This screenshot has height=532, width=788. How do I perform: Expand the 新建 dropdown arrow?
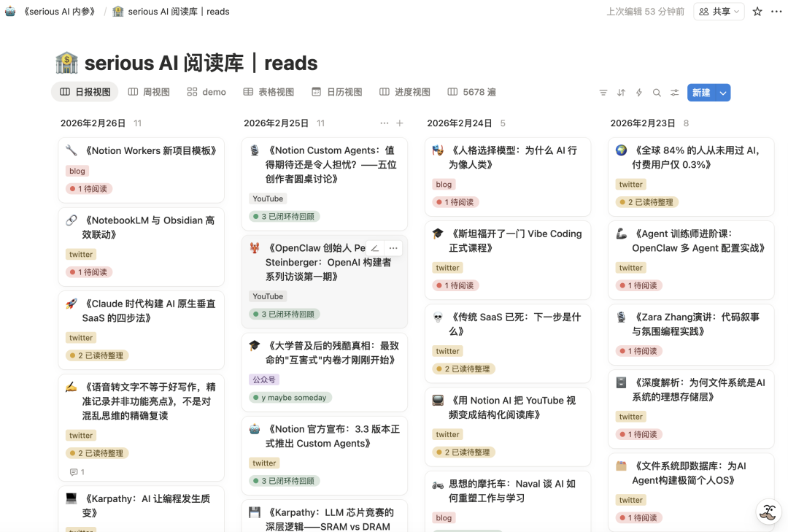point(722,93)
